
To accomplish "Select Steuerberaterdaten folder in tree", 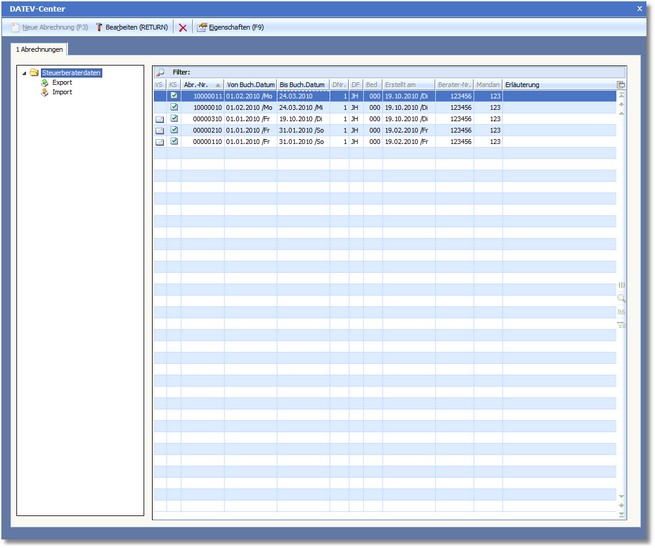I will (72, 73).
